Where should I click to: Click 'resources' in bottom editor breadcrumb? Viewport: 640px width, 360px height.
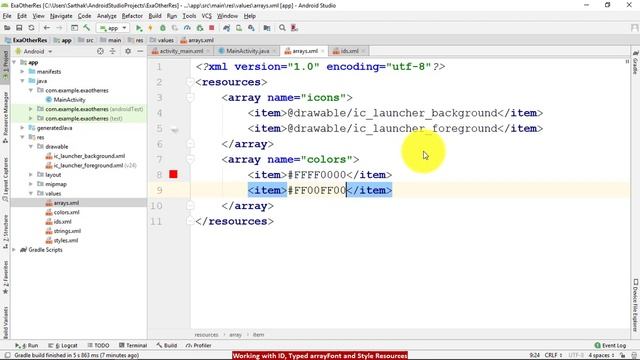point(206,335)
